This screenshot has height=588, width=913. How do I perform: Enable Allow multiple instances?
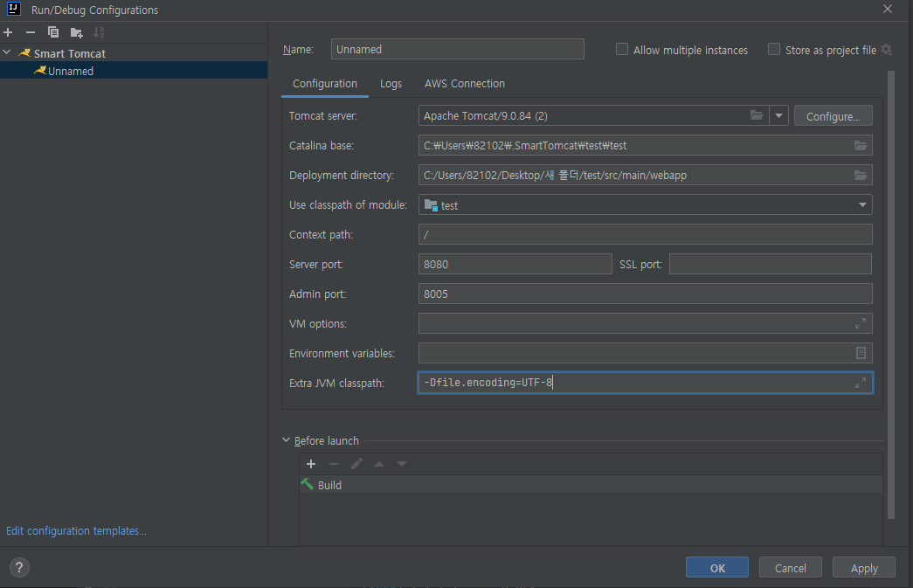coord(622,50)
